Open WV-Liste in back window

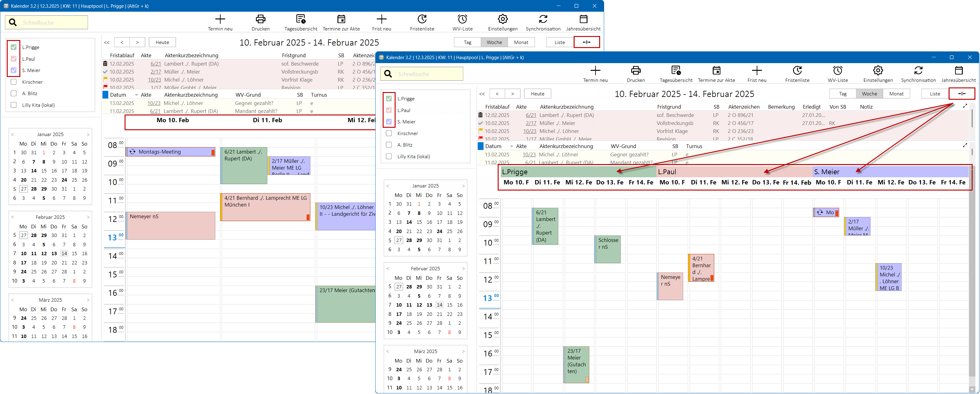coord(463,19)
